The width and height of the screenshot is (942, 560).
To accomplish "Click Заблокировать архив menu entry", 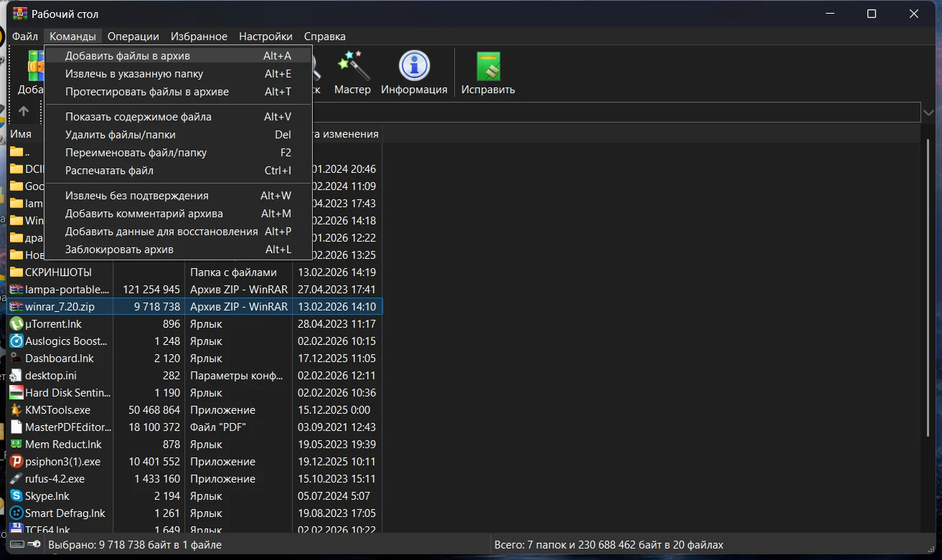I will (x=119, y=250).
